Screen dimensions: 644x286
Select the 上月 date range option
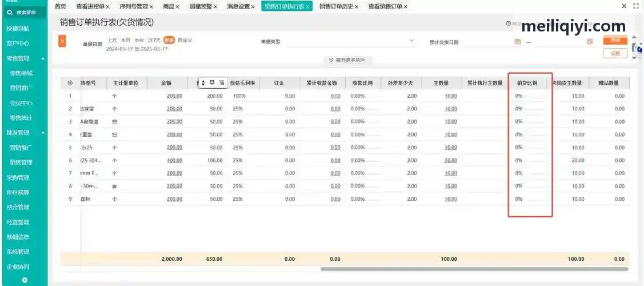tap(112, 40)
